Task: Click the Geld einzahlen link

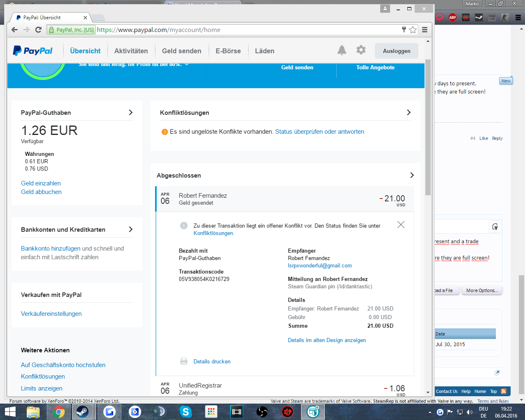Action: click(41, 183)
